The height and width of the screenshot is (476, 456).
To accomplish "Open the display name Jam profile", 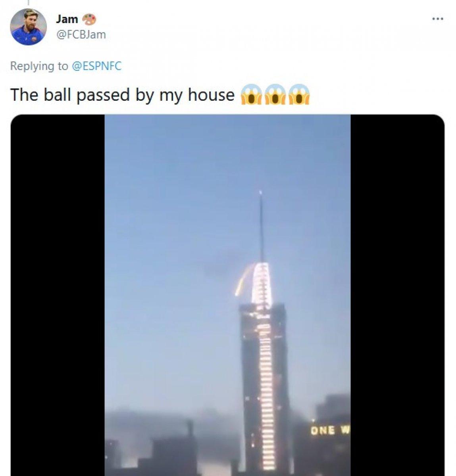I will coord(67,19).
